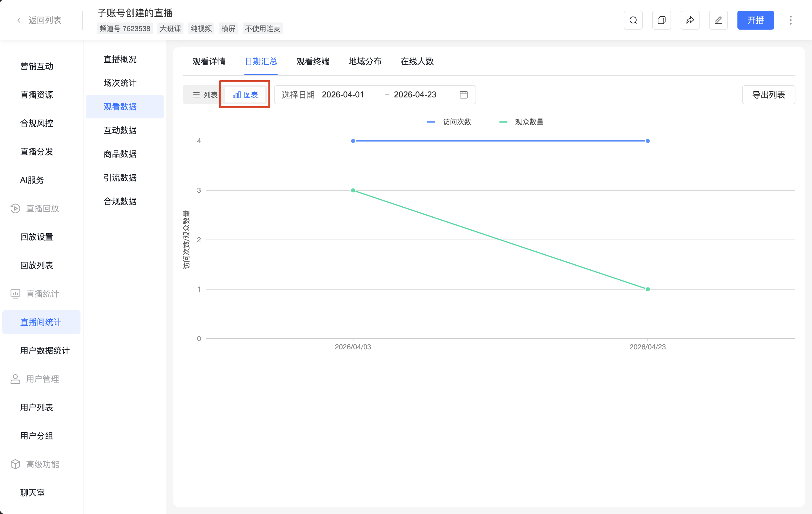Image resolution: width=812 pixels, height=514 pixels.
Task: Open 用户列表 in left sidebar
Action: 41,407
